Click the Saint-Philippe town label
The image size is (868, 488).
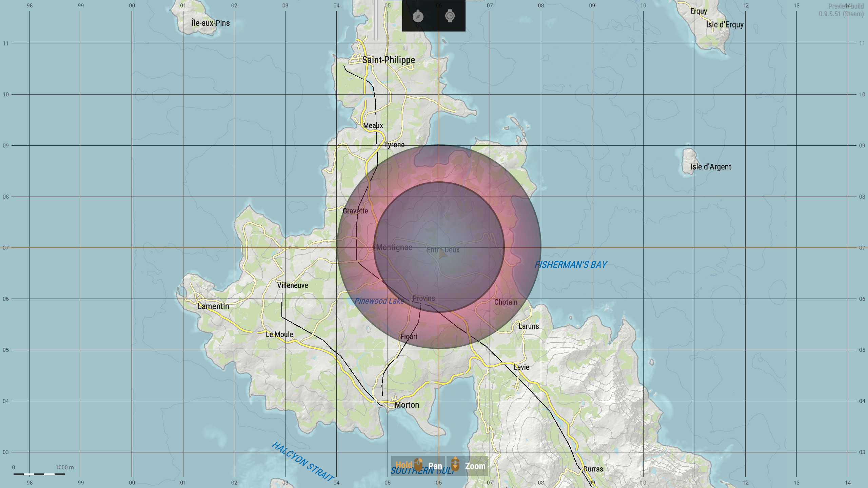[x=389, y=60]
